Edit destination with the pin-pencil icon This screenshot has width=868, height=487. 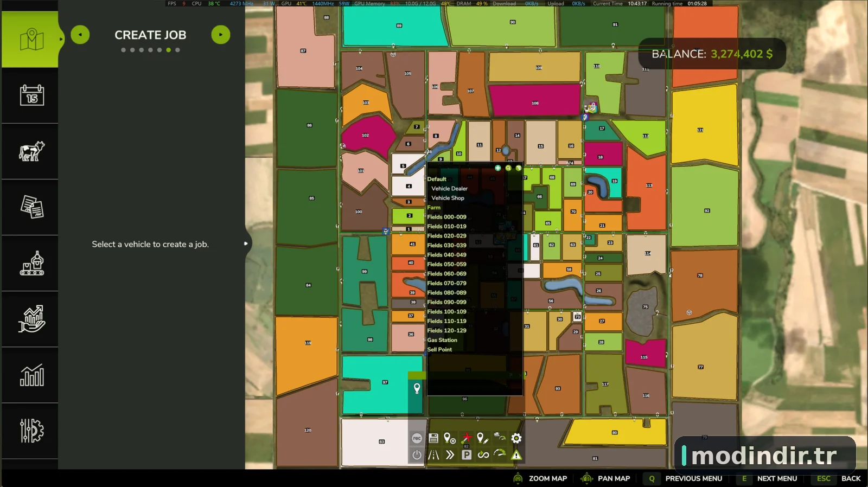click(482, 438)
